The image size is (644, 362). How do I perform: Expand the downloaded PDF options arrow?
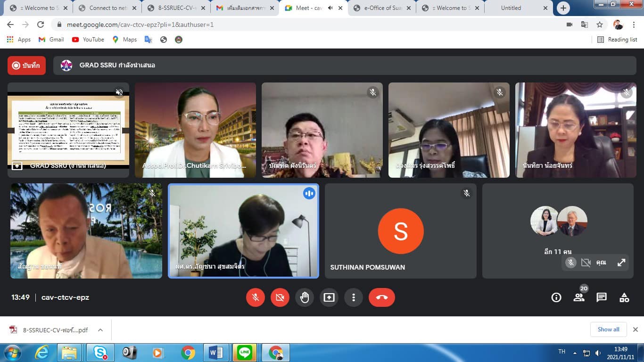point(100,330)
